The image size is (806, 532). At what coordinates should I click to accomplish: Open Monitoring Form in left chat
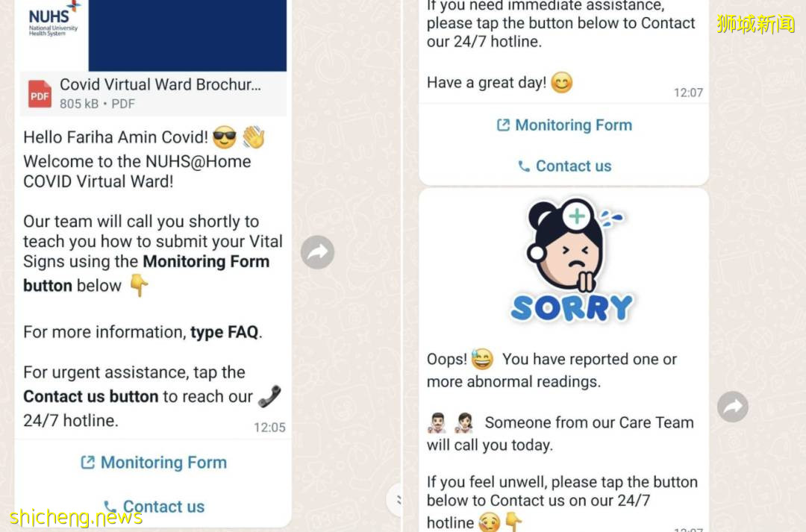(x=153, y=462)
